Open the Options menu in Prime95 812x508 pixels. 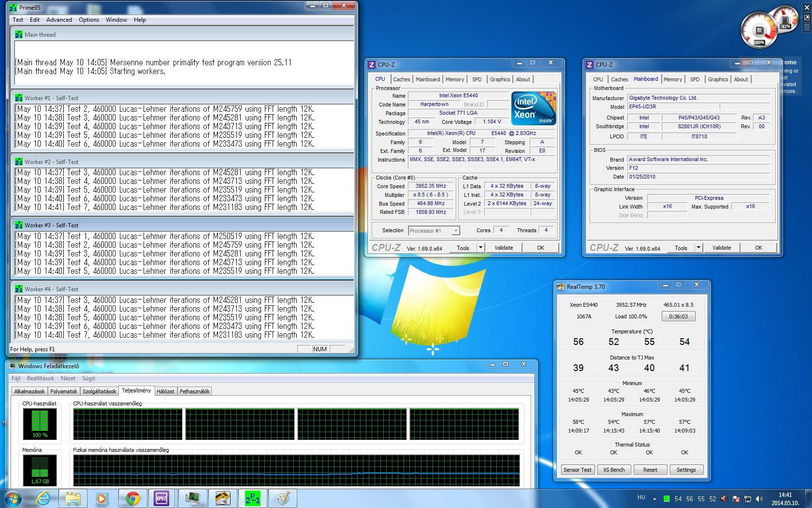89,20
